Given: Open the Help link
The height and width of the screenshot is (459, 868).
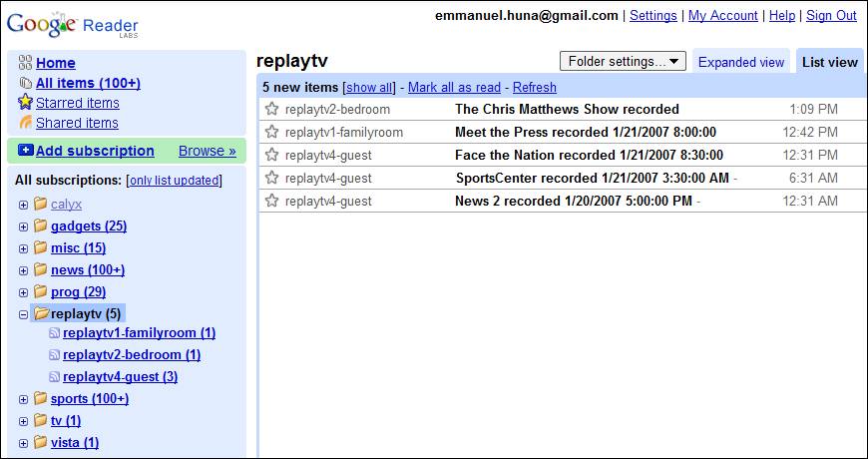Looking at the screenshot, I should click(782, 16).
